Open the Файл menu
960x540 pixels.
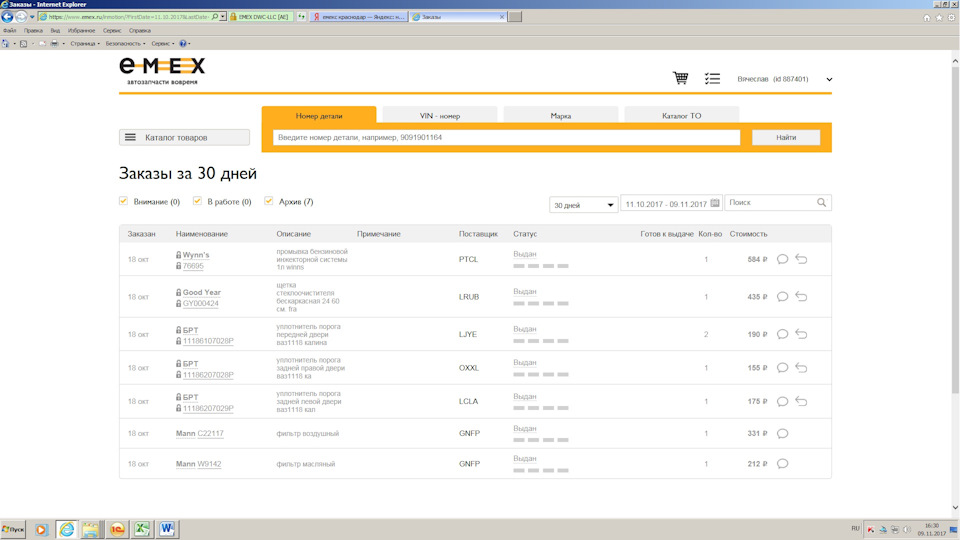pos(10,30)
